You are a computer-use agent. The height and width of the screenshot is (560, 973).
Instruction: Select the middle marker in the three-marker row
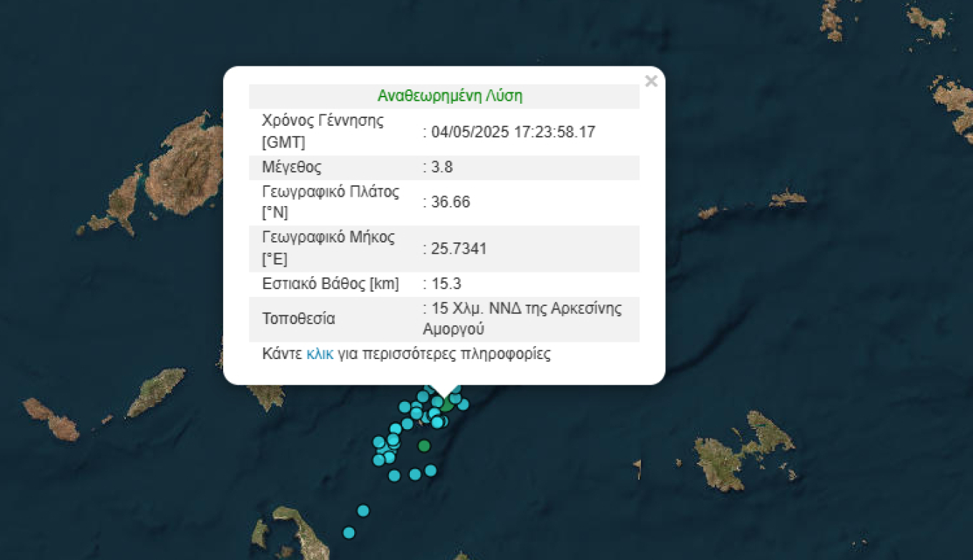pos(415,473)
